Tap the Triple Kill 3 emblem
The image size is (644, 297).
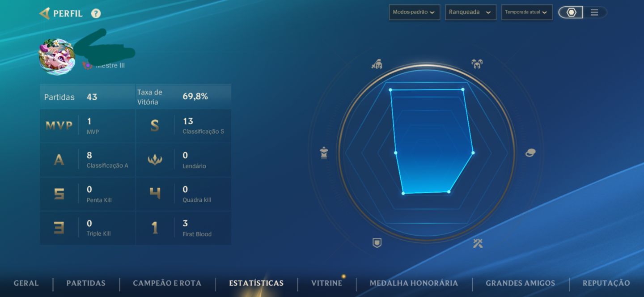tap(59, 228)
